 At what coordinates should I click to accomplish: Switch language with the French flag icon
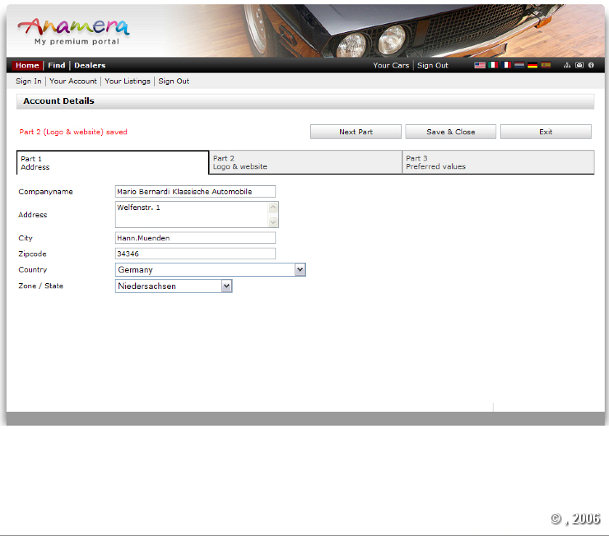[506, 65]
